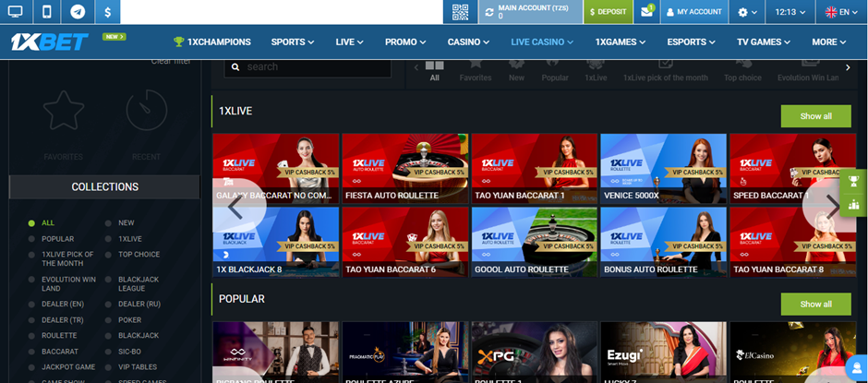Viewport: 868px width, 383px height.
Task: Expand the CASINO menu dropdown
Action: click(x=468, y=42)
